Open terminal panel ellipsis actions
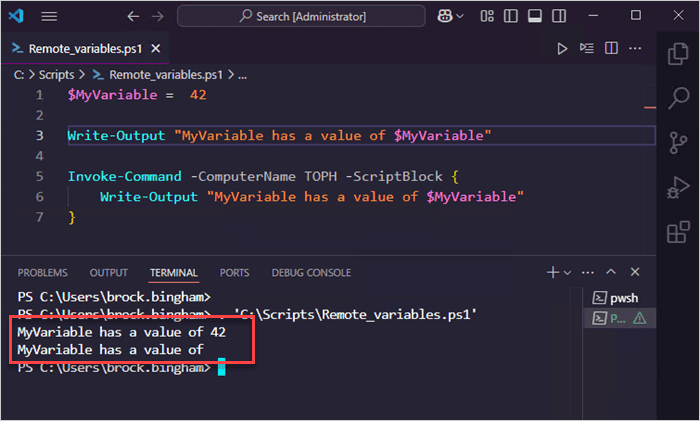 point(588,272)
